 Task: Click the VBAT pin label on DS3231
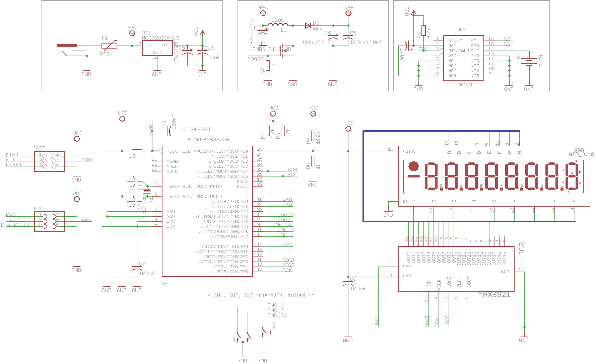point(473,51)
